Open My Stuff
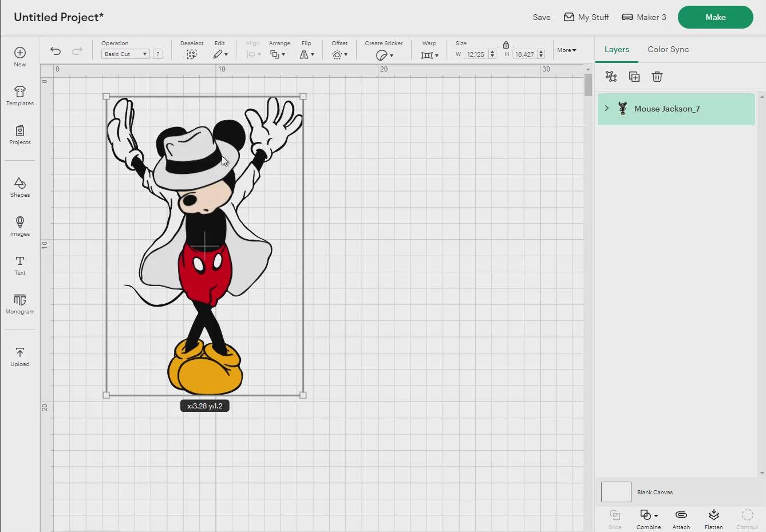The width and height of the screenshot is (766, 532). coord(586,17)
